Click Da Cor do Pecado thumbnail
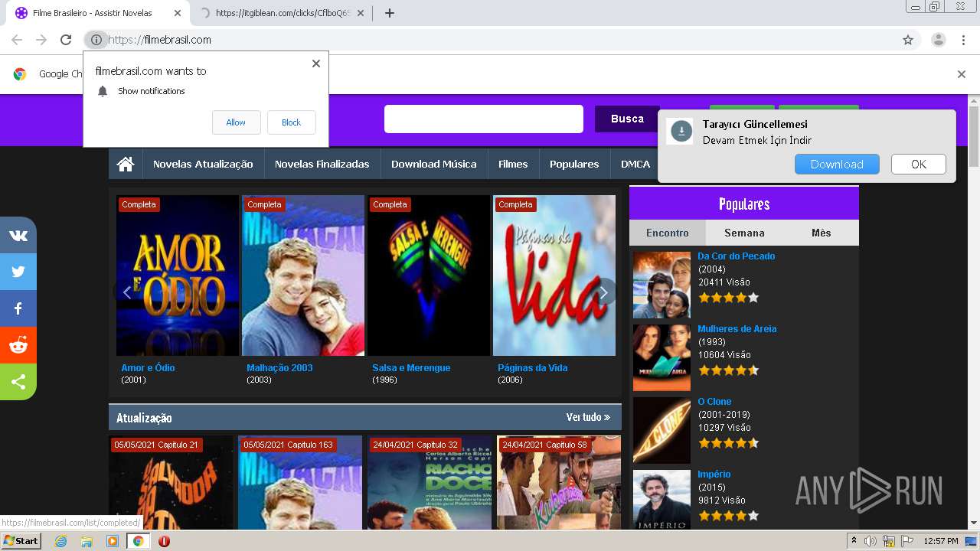Viewport: 980px width, 551px height. (x=661, y=285)
